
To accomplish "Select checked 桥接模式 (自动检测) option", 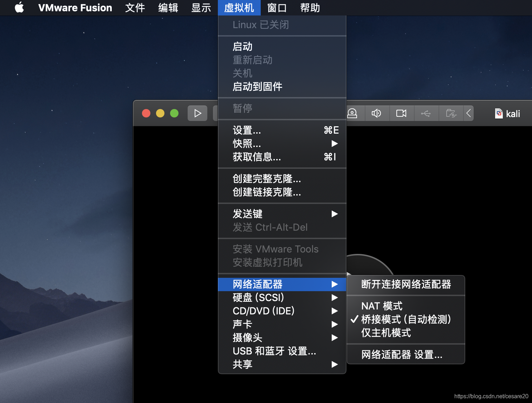I will [406, 319].
